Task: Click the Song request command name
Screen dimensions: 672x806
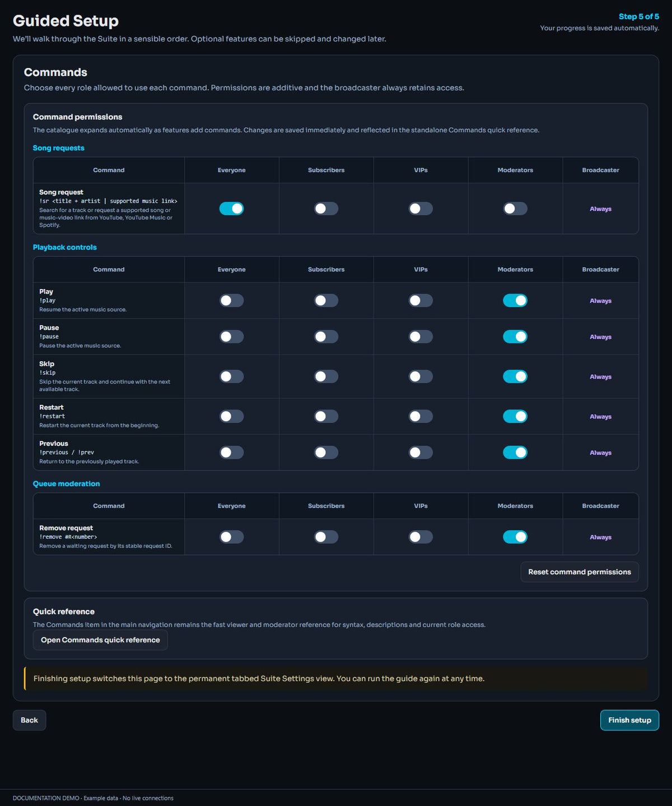Action: 61,192
